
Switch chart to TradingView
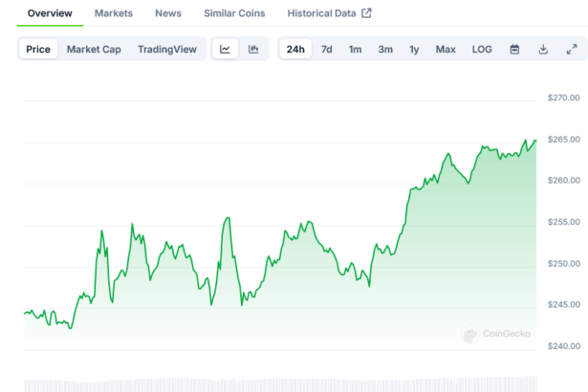(168, 50)
